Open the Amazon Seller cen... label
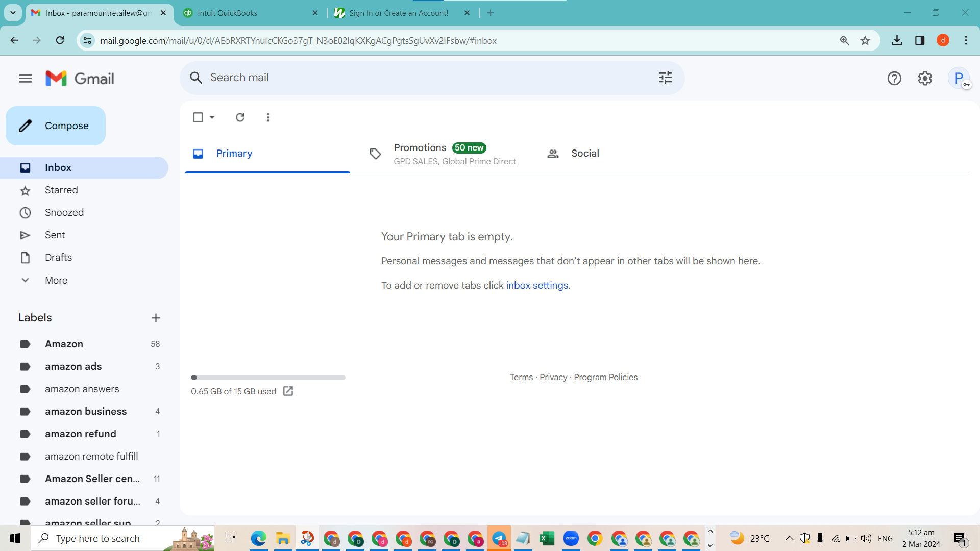The height and width of the screenshot is (551, 980). pyautogui.click(x=84, y=479)
